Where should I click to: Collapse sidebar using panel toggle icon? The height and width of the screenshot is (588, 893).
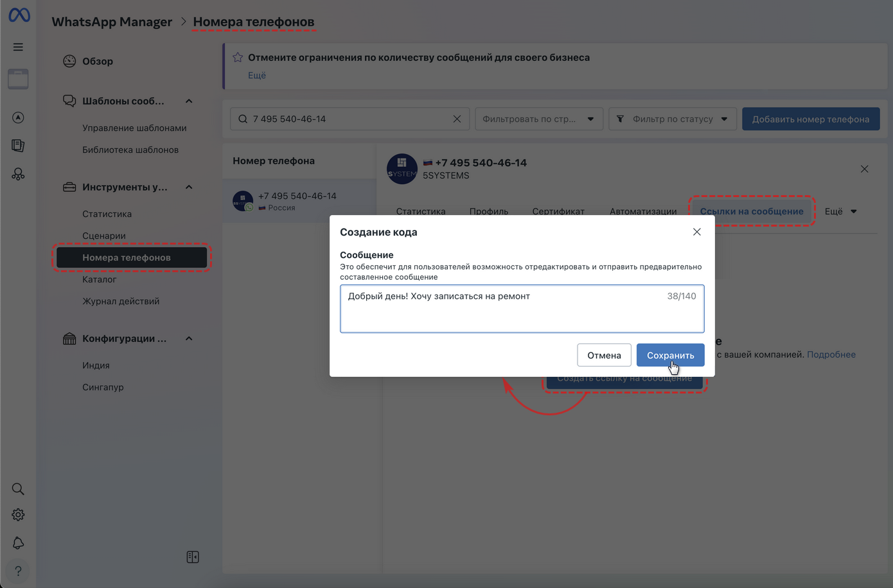pyautogui.click(x=193, y=557)
